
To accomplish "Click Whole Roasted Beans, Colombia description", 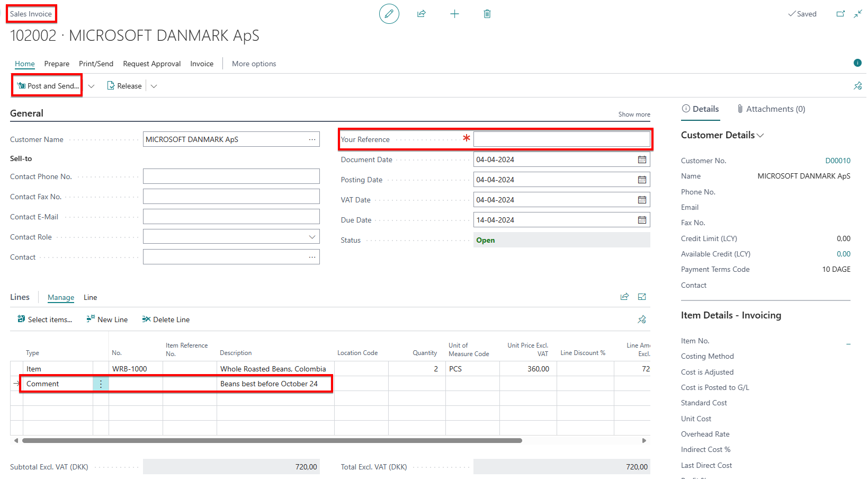I will click(275, 369).
